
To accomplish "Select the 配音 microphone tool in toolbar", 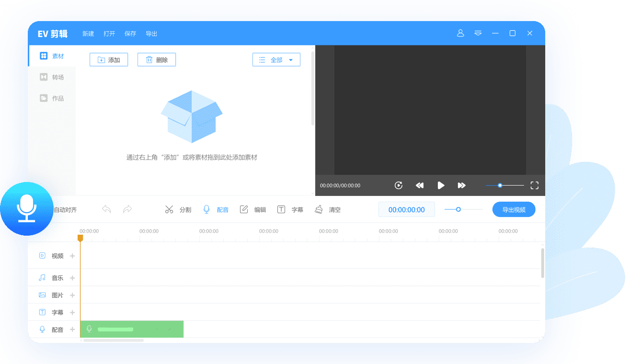I will (x=207, y=210).
